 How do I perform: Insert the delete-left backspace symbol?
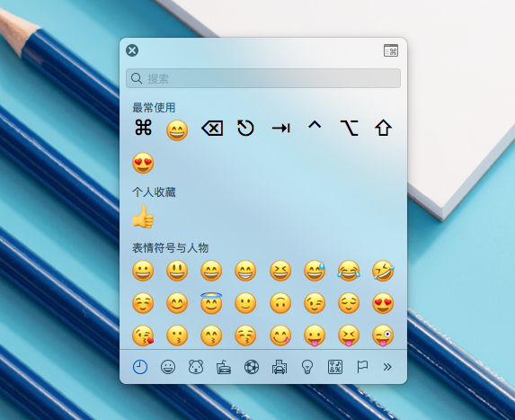212,129
